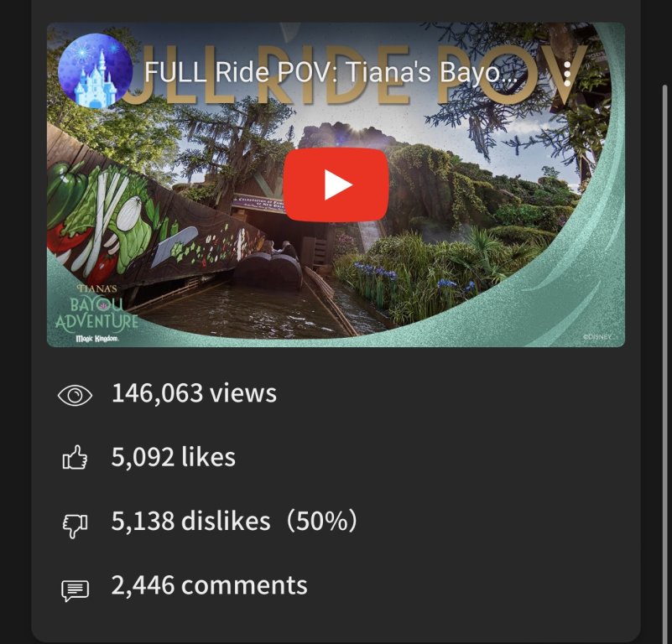Click the 'Magic Kingdom' text in thumbnail
672x644 pixels.
click(97, 339)
